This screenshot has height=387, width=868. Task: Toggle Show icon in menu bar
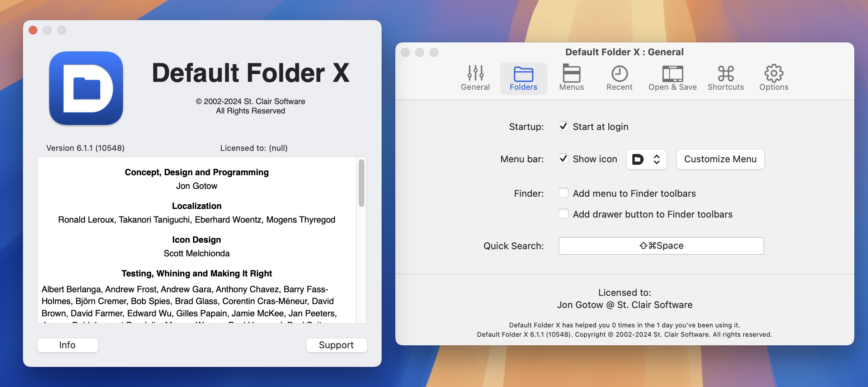tap(563, 159)
